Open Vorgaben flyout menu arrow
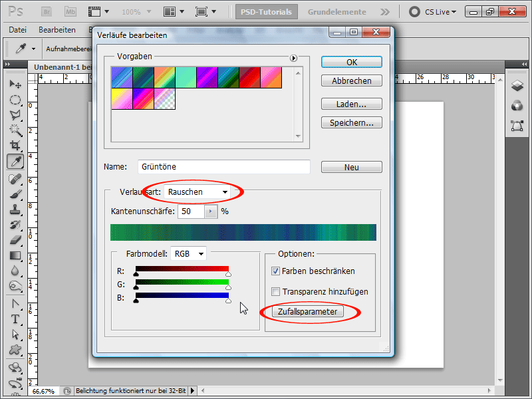The image size is (532, 399). [293, 59]
